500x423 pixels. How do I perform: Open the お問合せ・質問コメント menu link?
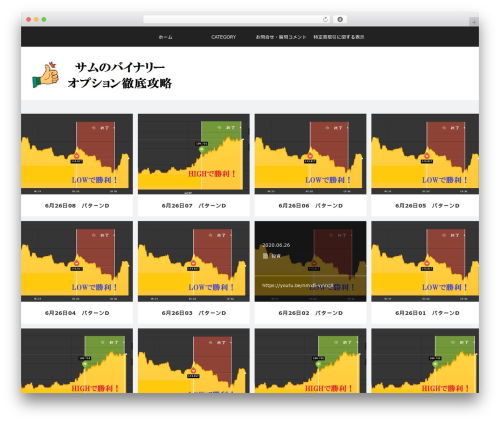click(281, 37)
